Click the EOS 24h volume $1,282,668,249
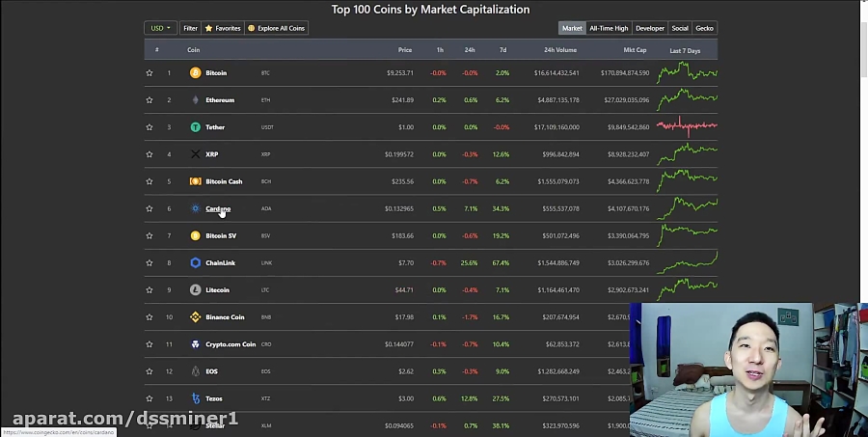 click(558, 371)
